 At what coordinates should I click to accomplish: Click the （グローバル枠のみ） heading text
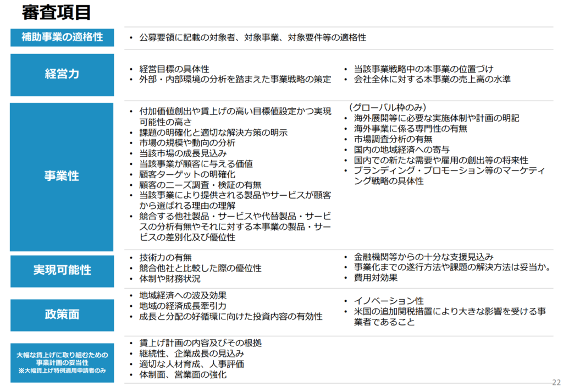(387, 107)
